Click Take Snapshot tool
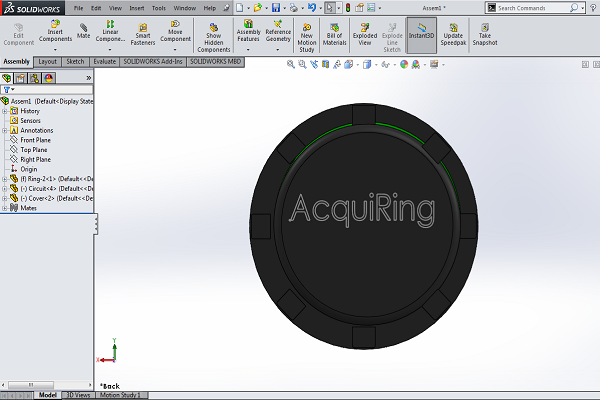The height and width of the screenshot is (400, 600). (x=484, y=34)
